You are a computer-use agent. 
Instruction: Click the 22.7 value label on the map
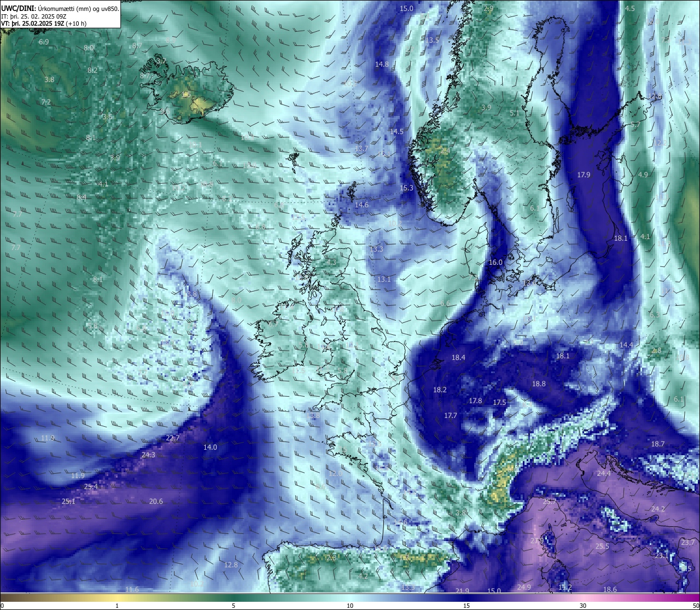pos(172,439)
